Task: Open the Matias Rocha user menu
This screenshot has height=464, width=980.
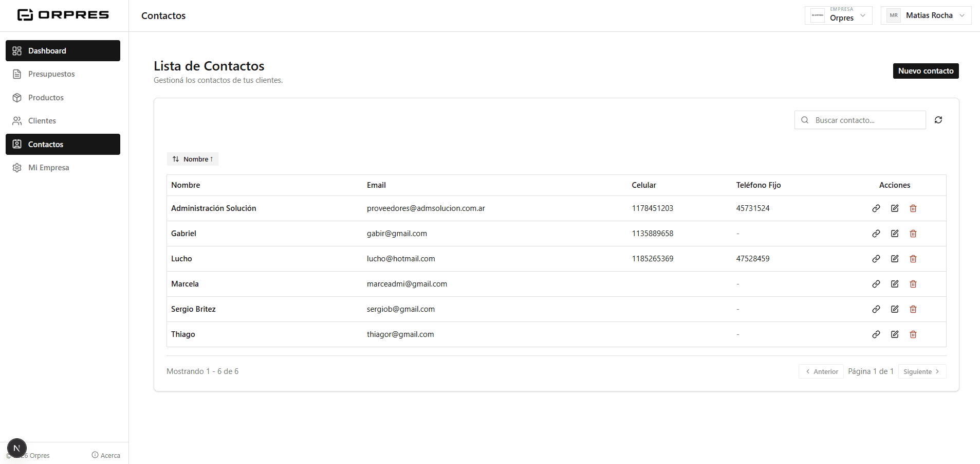Action: click(926, 15)
